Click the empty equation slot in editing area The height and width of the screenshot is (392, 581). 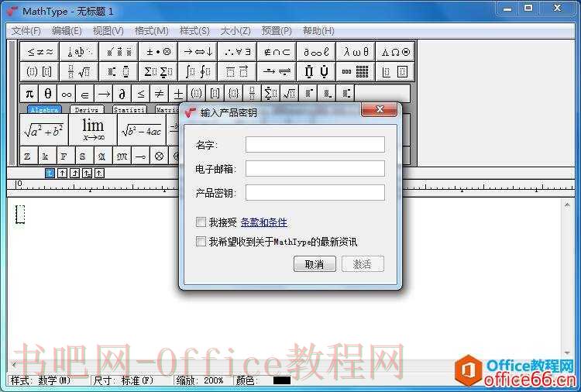20,214
